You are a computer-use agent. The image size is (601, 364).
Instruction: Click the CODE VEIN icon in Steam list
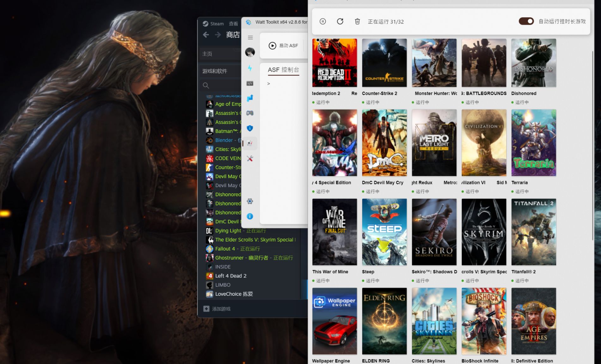click(209, 158)
